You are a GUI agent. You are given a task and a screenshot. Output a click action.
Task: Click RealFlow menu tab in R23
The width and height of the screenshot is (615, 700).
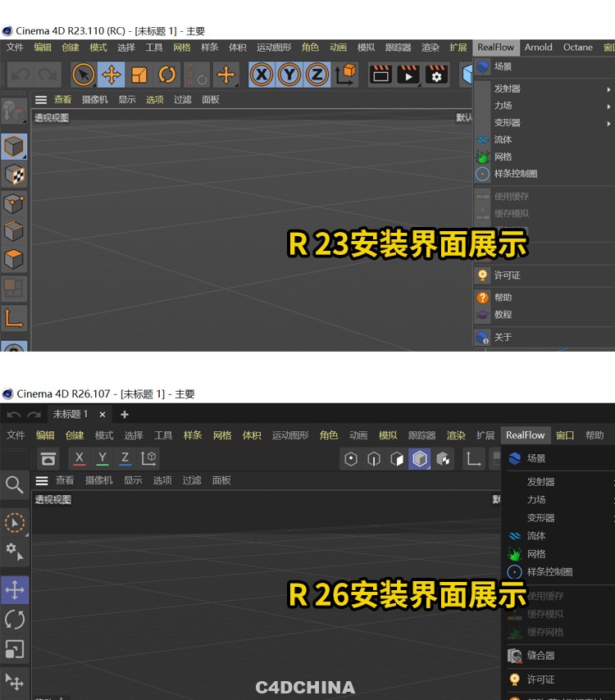(x=495, y=48)
